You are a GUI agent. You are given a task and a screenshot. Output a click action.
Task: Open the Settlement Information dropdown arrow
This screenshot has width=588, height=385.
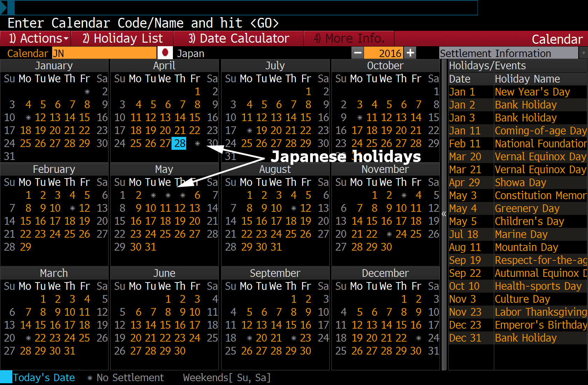(583, 53)
